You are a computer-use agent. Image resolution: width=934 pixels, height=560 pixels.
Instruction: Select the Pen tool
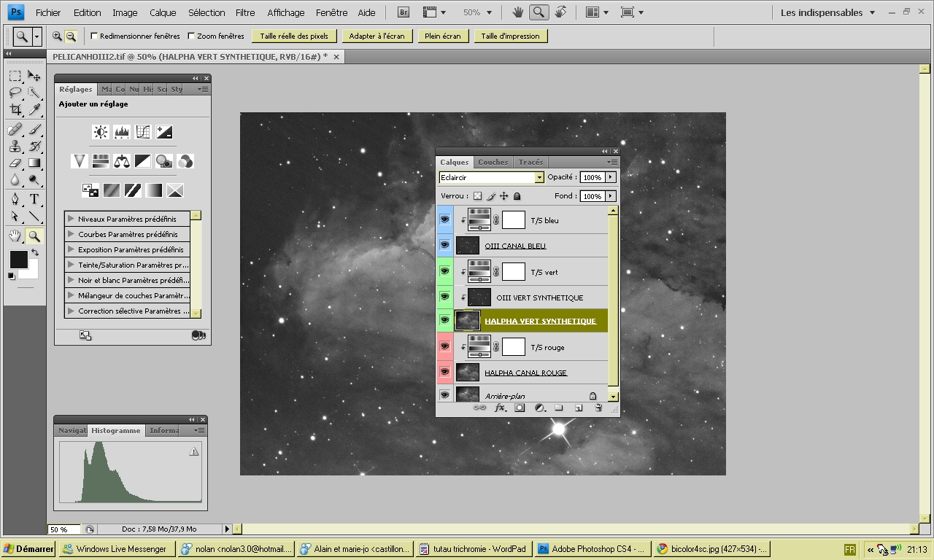[15, 199]
